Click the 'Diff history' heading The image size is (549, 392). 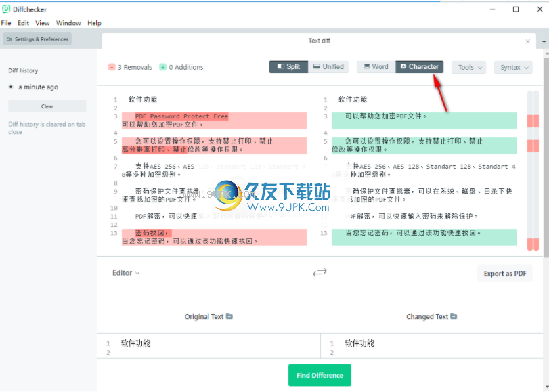tap(23, 71)
